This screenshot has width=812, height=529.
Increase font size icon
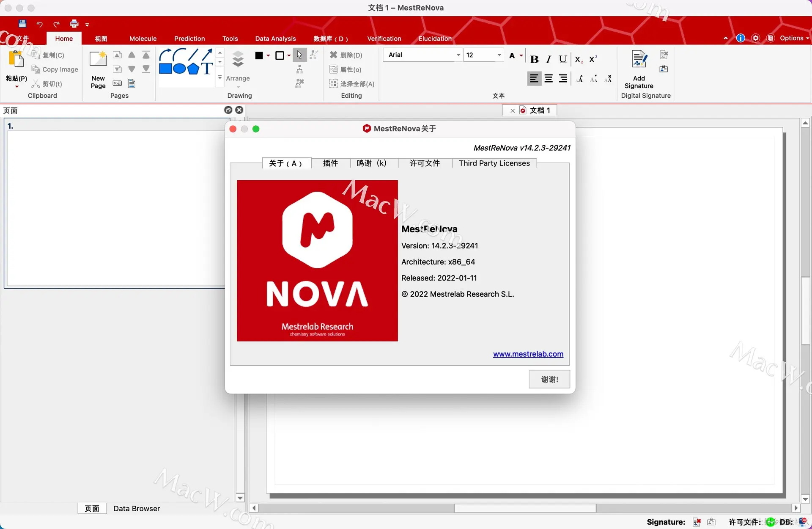click(579, 79)
